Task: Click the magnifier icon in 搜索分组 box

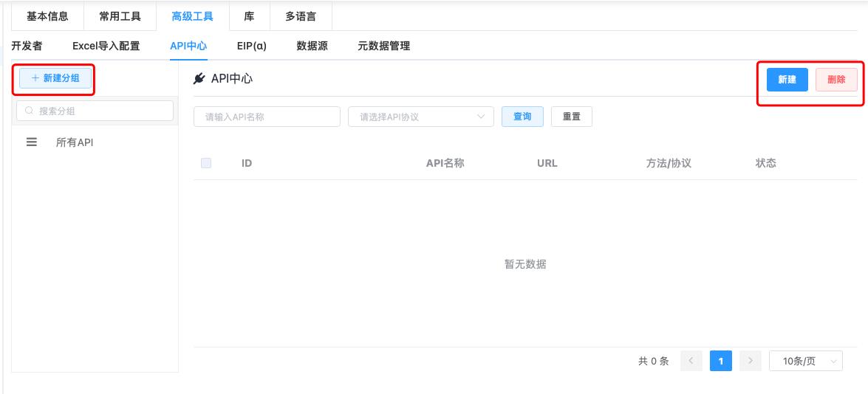Action: 30,111
